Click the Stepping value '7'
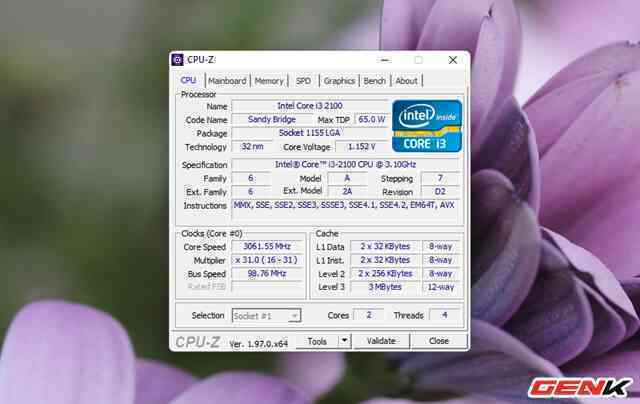This screenshot has height=404, width=640. (440, 178)
